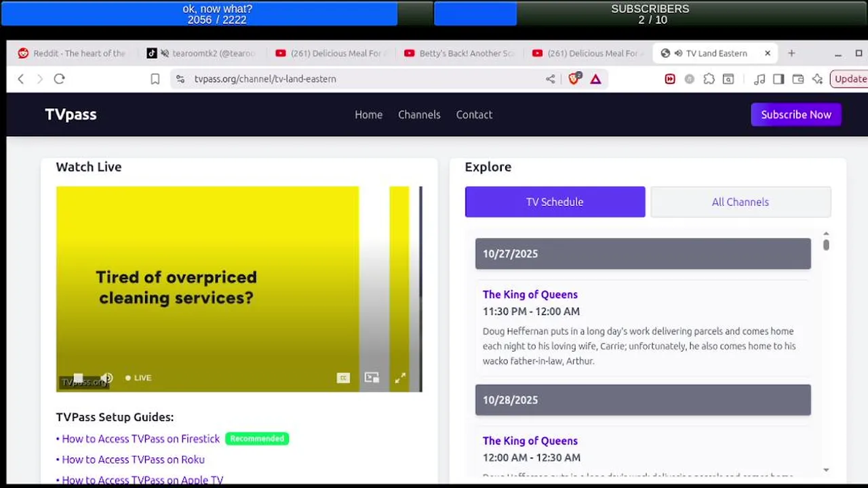Click the grey round extension icon
This screenshot has width=868, height=488.
690,79
